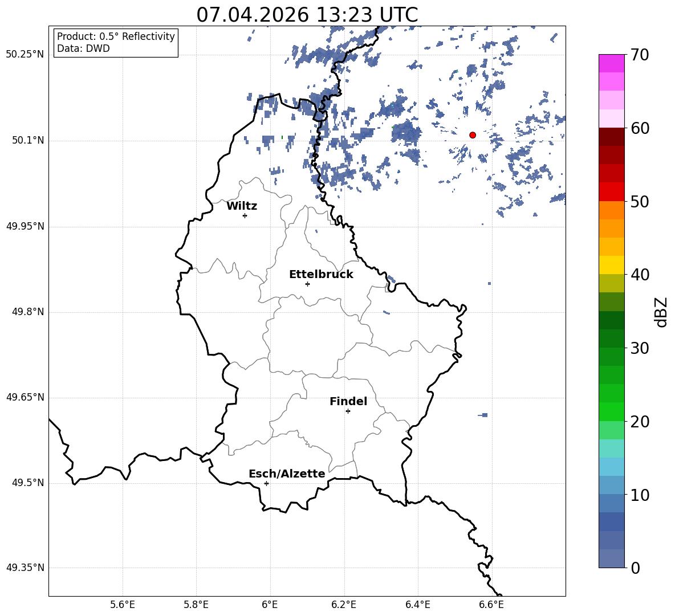Click the magenta 70 dBZ colorbar segment
Viewport: 675px width, 616px height.
pos(611,64)
